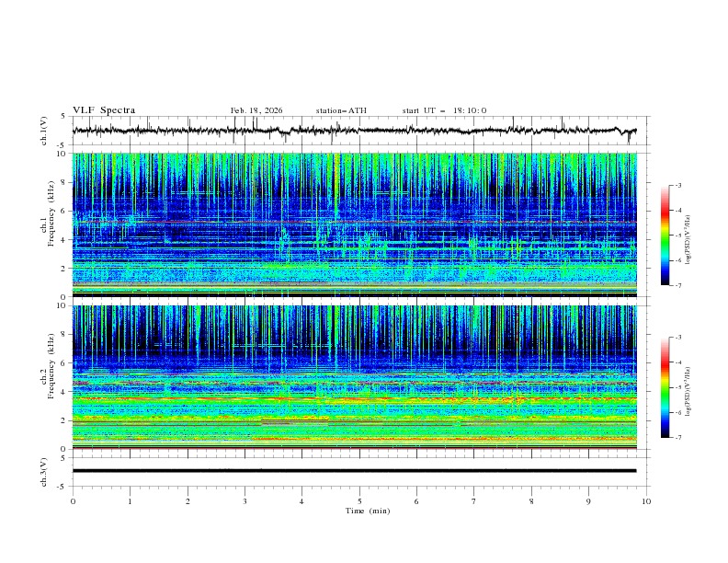This screenshot has height=563, width=728.
Task: Click the "-3" label on ch.1 colorbar
Action: (677, 185)
